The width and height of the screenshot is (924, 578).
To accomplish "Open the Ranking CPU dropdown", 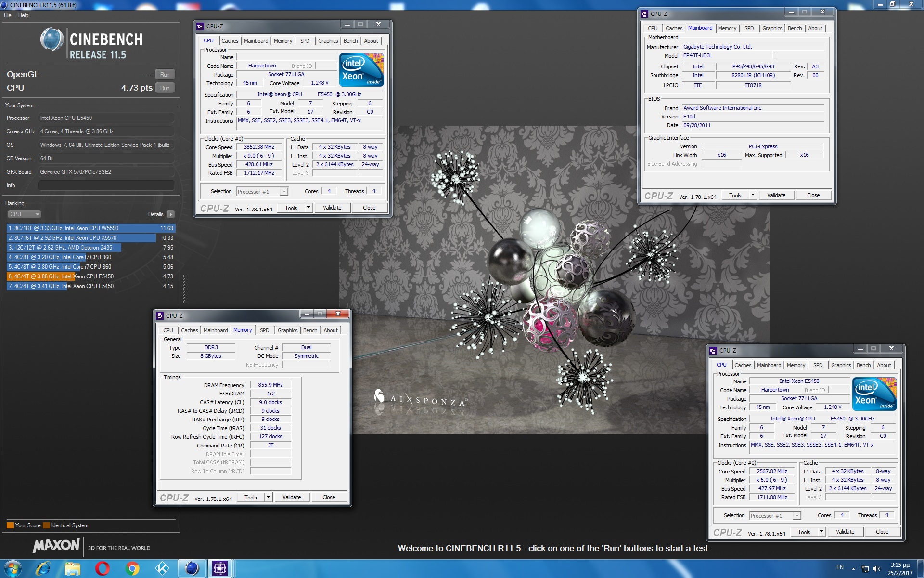I will 24,214.
